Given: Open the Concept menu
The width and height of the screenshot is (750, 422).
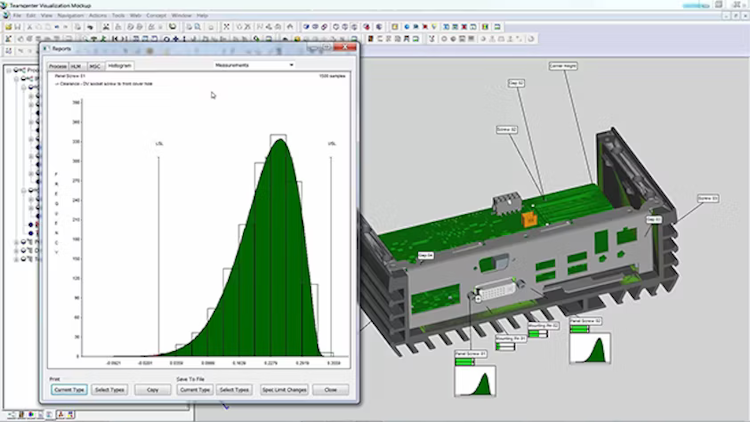Looking at the screenshot, I should pyautogui.click(x=156, y=16).
